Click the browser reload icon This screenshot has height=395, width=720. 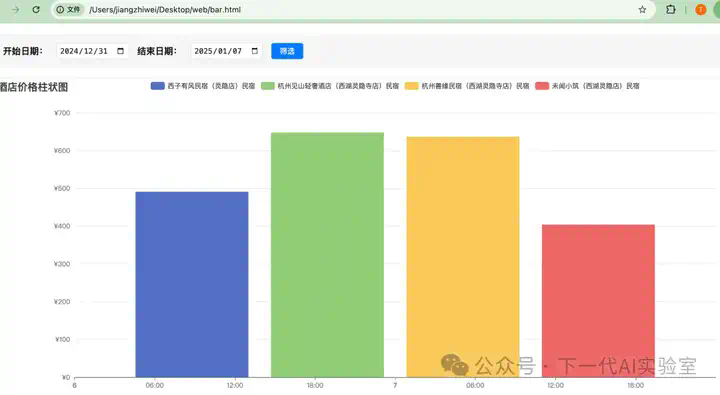pyautogui.click(x=36, y=9)
